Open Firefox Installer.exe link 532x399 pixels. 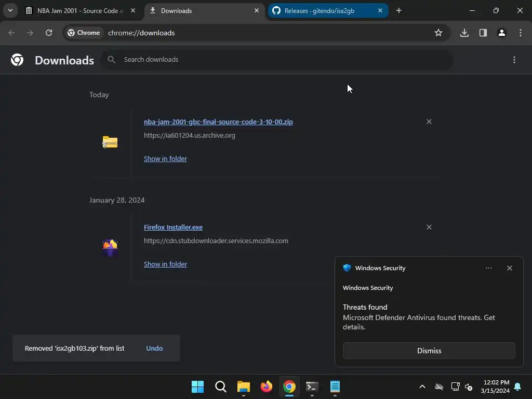(x=173, y=228)
